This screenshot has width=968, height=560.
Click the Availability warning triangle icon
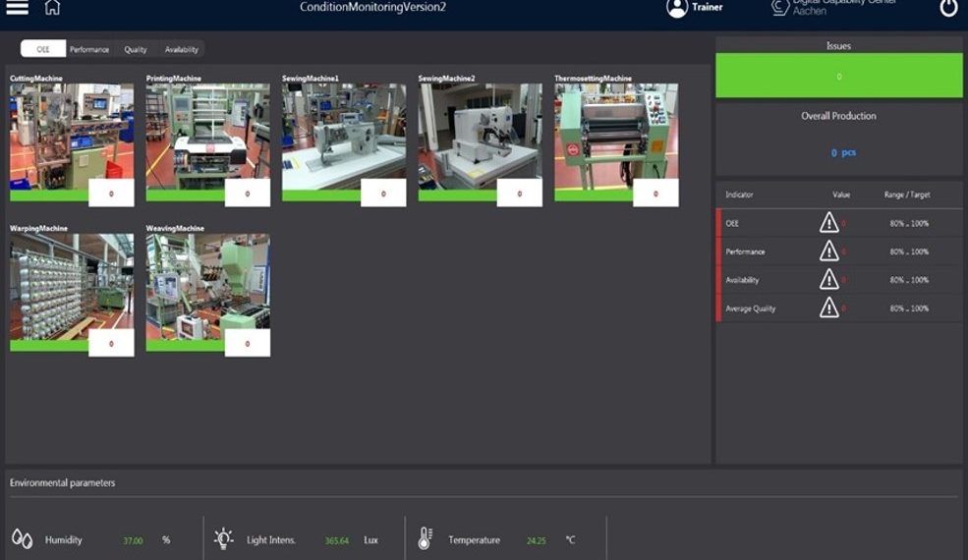click(x=829, y=280)
